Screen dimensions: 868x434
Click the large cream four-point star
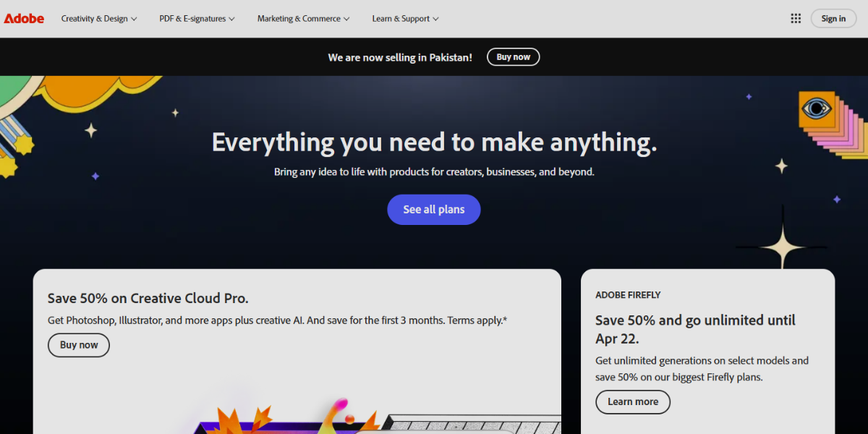coord(783,247)
